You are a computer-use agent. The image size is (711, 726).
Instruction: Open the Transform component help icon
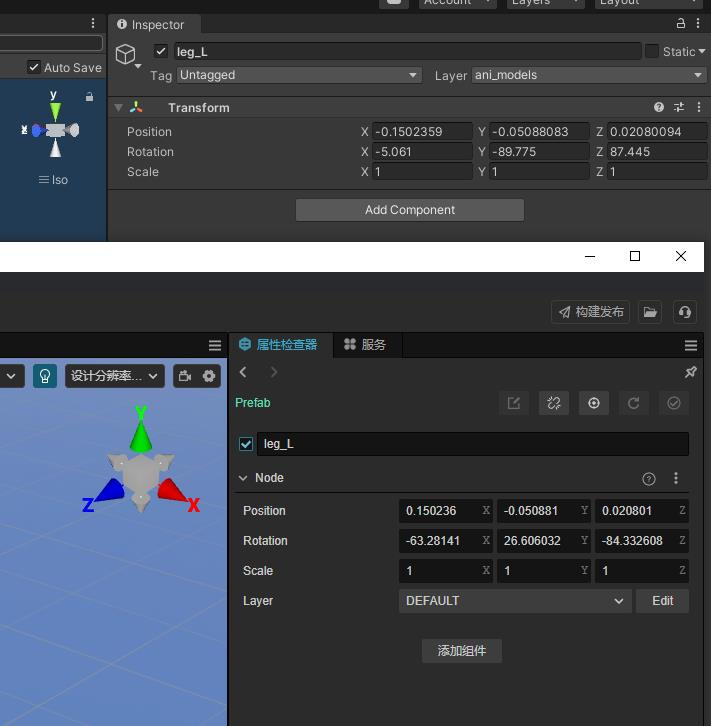[659, 107]
